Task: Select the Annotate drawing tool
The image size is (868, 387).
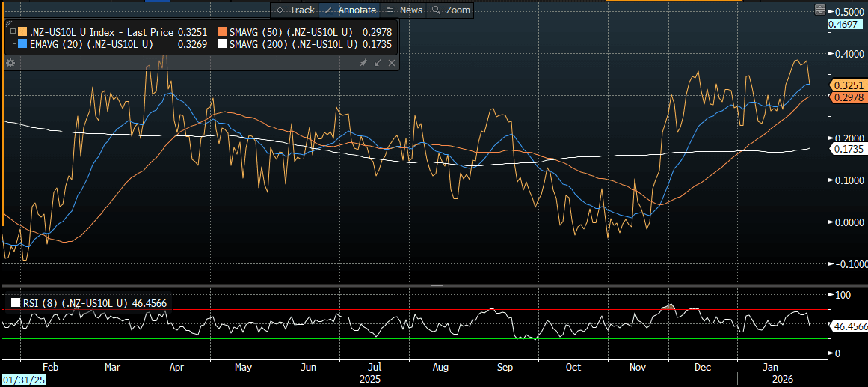Action: coord(349,10)
